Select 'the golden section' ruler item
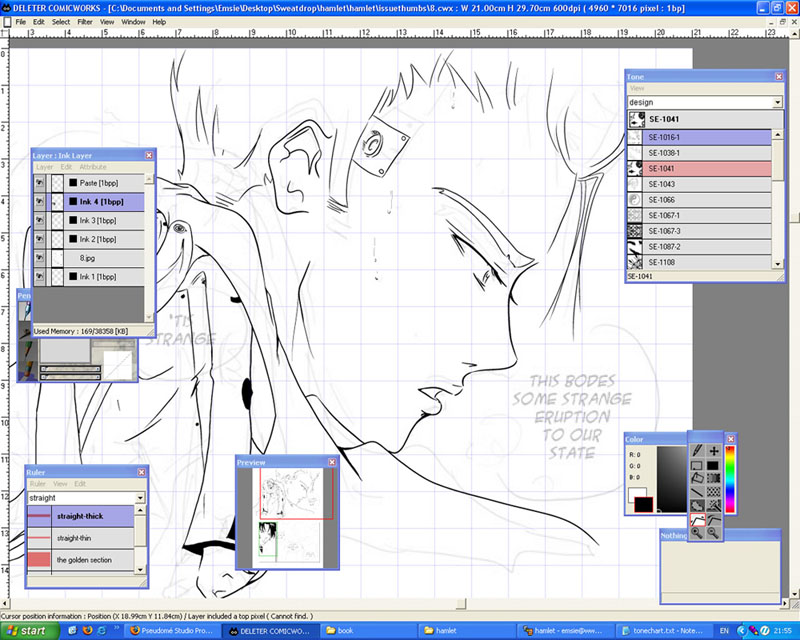This screenshot has width=800, height=640. [81, 560]
